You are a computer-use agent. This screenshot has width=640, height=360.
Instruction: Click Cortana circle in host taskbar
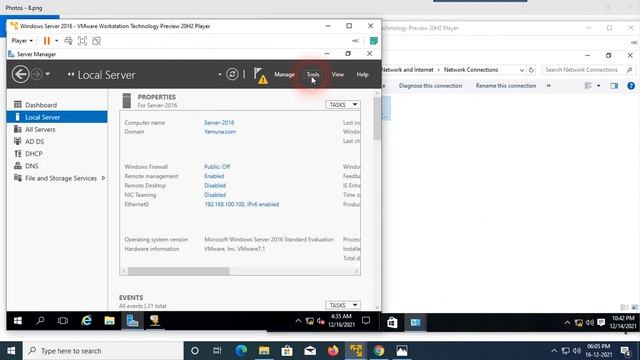[x=195, y=351]
